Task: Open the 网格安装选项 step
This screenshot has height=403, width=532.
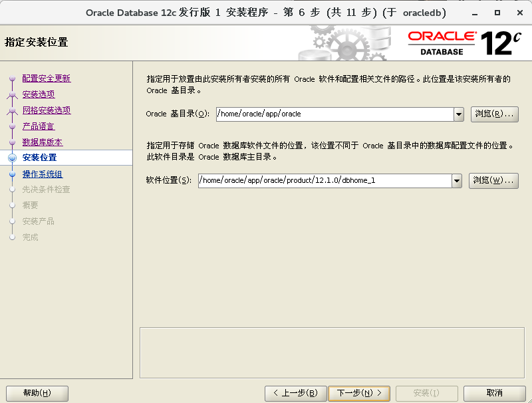Action: (x=47, y=110)
